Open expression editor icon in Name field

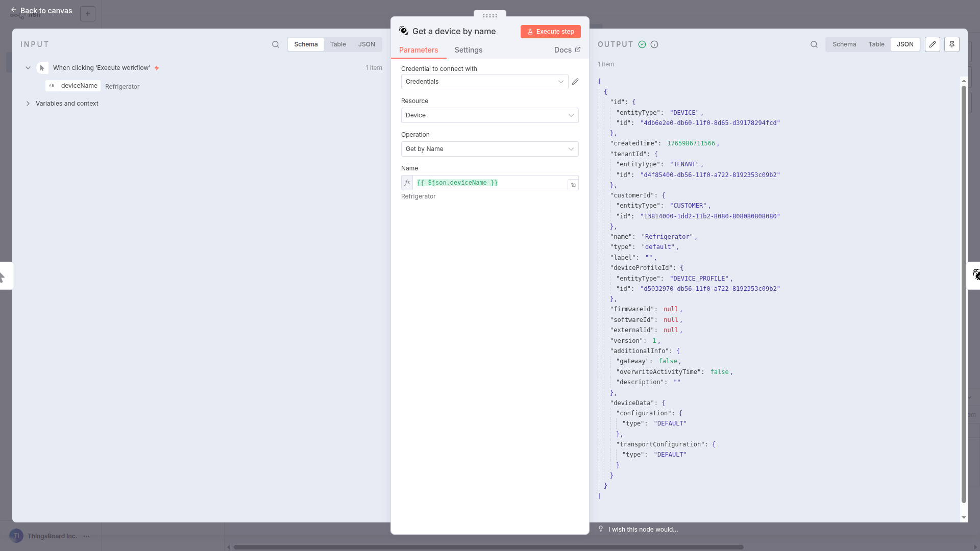pos(573,185)
